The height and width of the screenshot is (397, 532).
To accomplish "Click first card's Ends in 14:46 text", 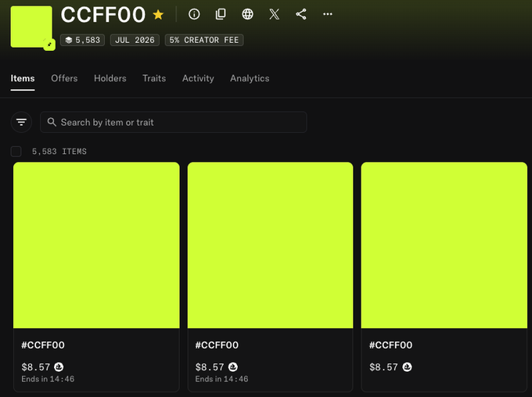I will pyautogui.click(x=48, y=379).
